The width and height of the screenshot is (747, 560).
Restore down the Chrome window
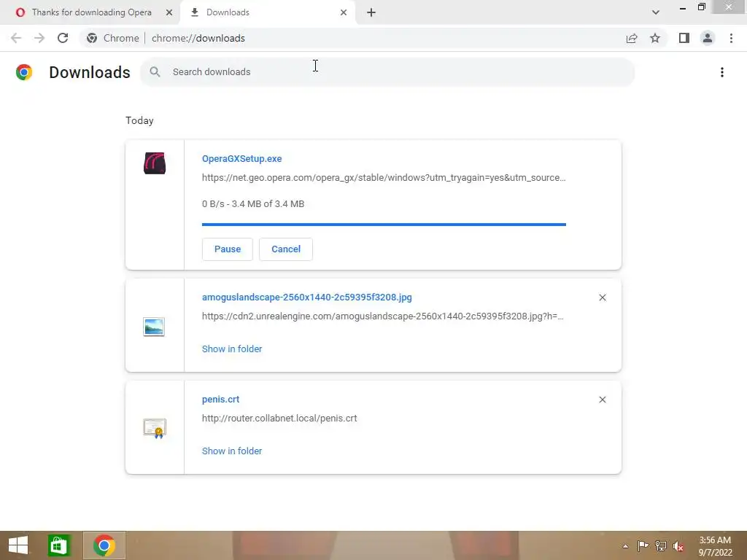point(702,7)
